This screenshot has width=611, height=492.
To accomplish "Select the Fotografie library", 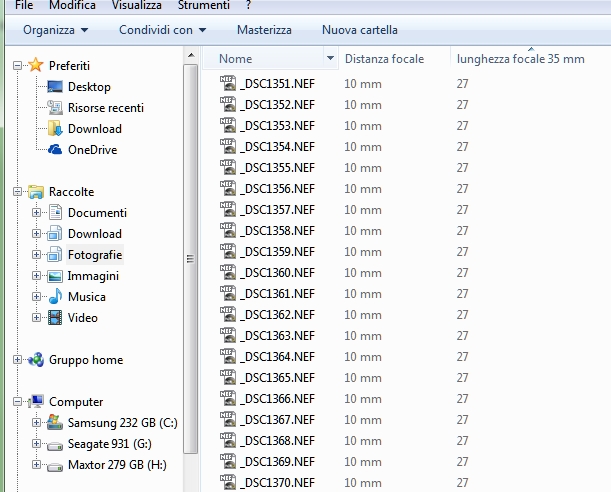I will (x=95, y=255).
